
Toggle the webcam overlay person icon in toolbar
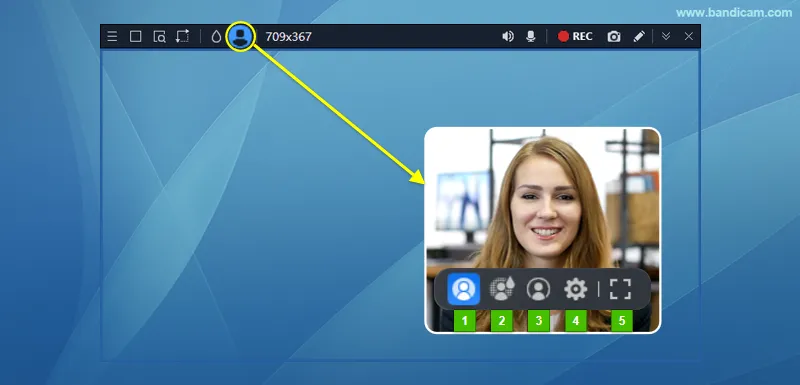[x=240, y=36]
